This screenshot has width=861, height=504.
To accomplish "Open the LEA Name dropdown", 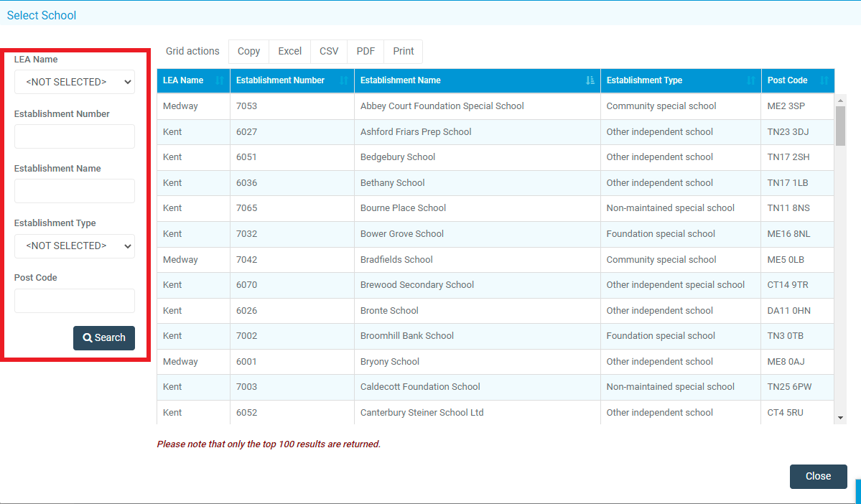I will (74, 82).
